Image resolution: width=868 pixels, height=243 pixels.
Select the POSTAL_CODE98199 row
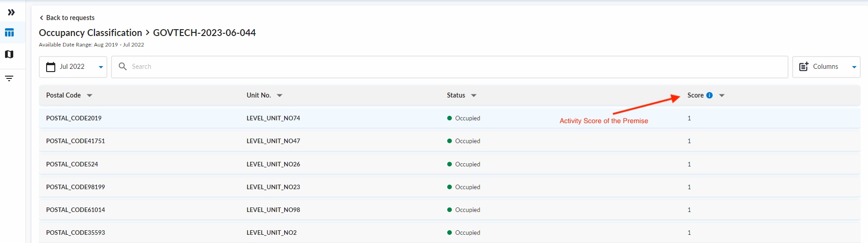450,187
